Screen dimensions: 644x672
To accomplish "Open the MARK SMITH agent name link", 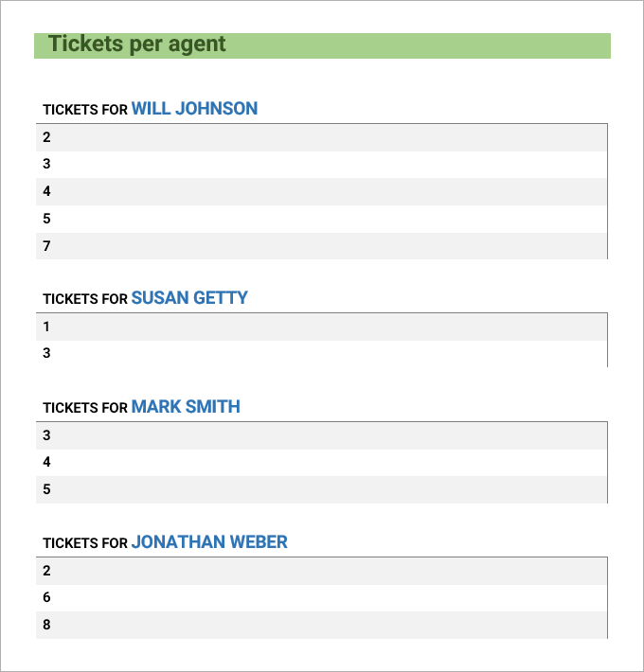I will (186, 407).
